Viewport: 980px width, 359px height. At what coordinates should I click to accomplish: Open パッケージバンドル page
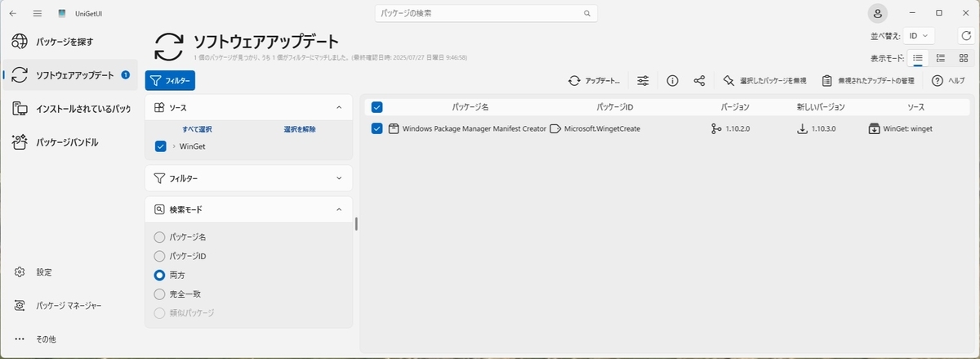click(x=69, y=142)
